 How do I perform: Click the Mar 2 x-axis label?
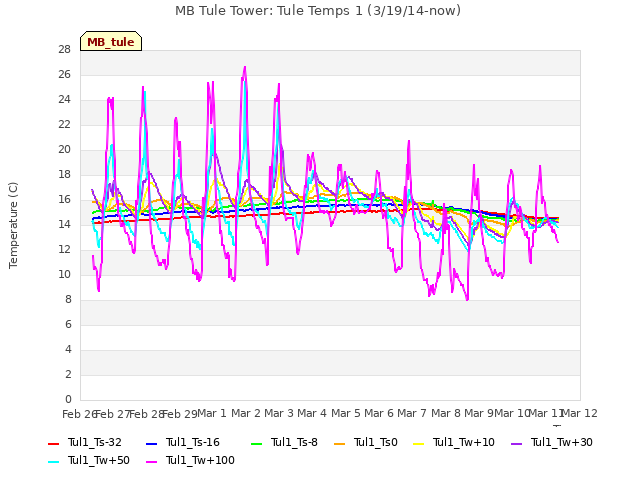[x=246, y=413]
